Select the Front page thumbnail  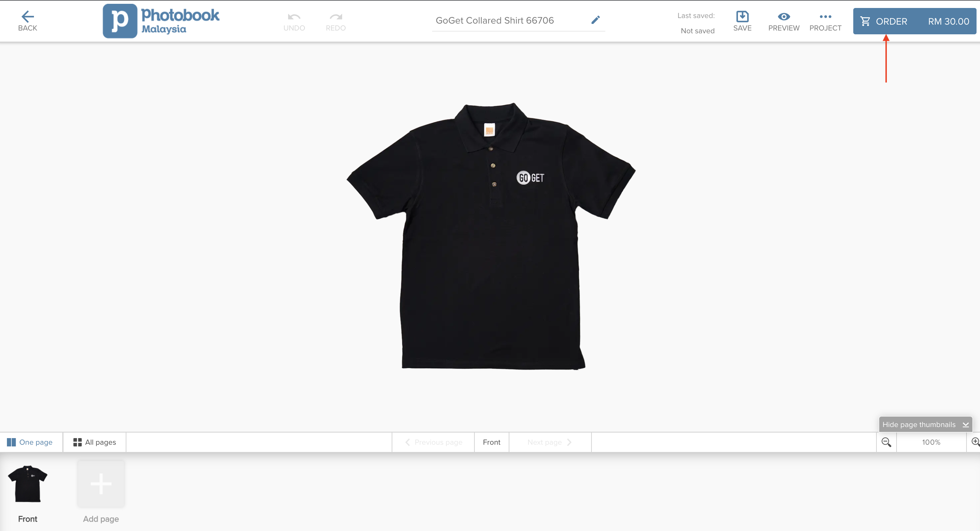[x=28, y=484]
